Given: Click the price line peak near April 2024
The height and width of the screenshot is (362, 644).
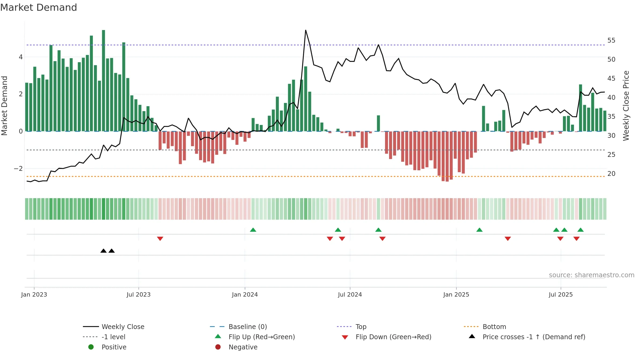Looking at the screenshot, I should coord(306,30).
